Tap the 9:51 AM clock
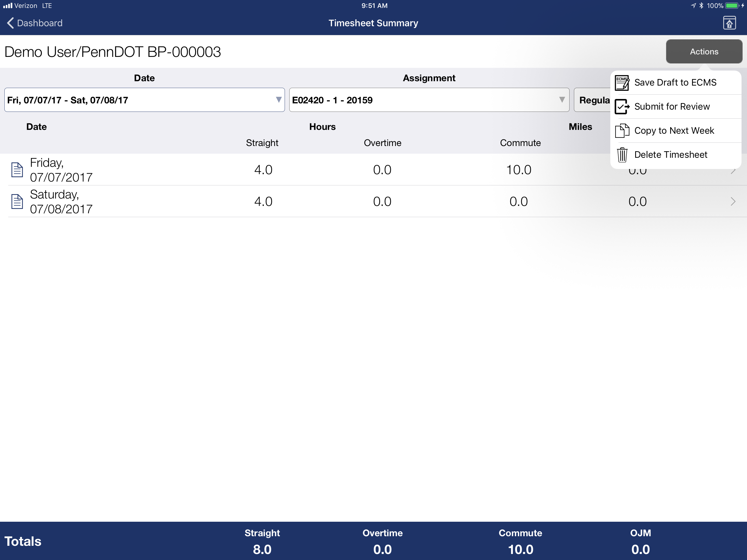747x560 pixels. 374,5
